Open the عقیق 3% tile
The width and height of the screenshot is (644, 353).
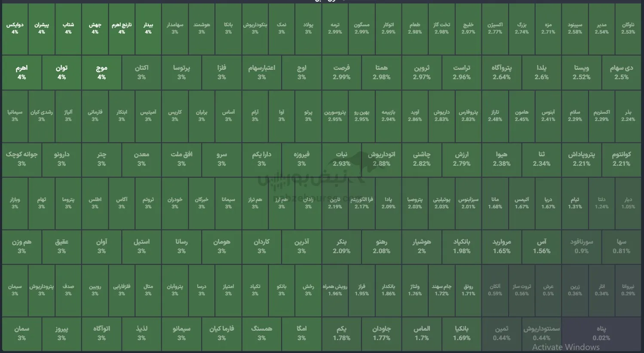point(61,247)
